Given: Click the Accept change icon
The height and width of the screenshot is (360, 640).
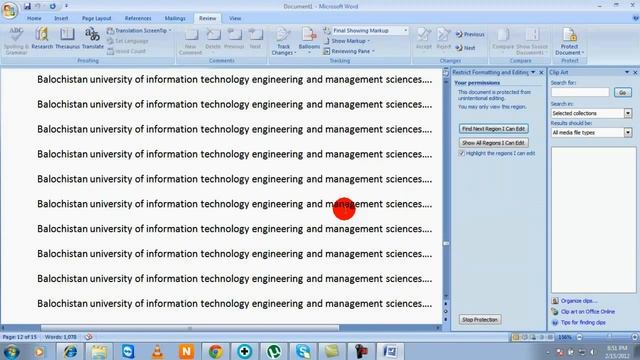Looking at the screenshot, I should pyautogui.click(x=424, y=39).
